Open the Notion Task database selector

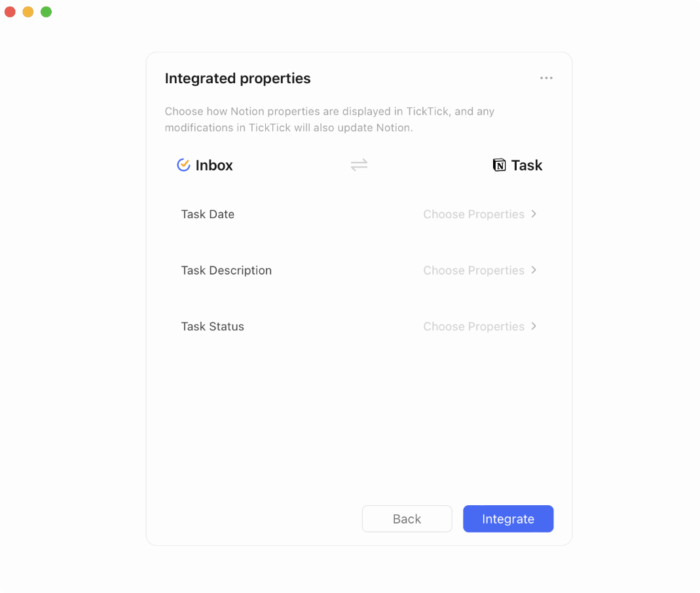click(517, 164)
